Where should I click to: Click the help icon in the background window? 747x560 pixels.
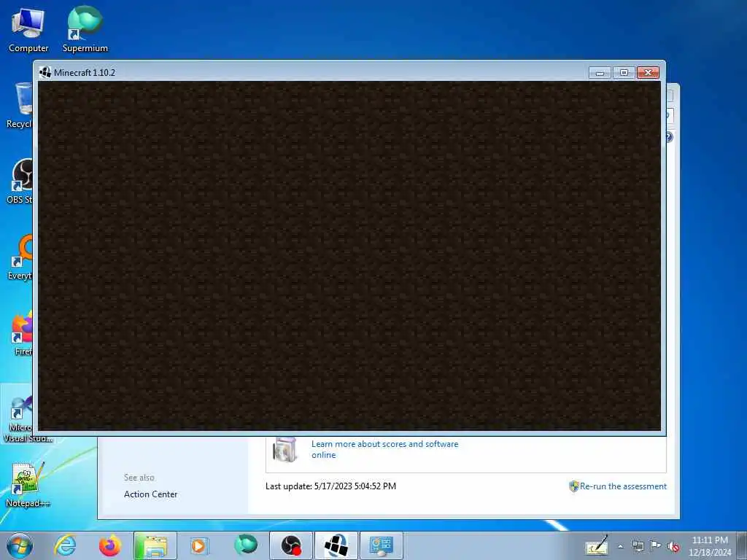[669, 137]
